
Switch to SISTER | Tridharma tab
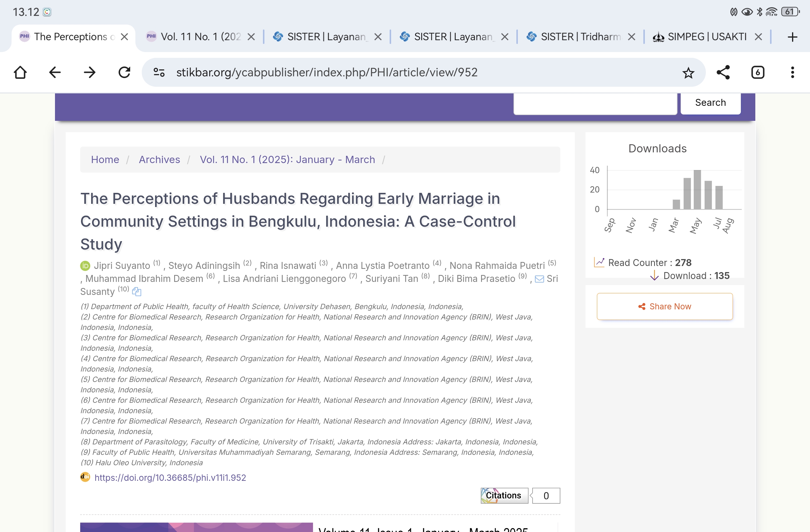pyautogui.click(x=581, y=37)
